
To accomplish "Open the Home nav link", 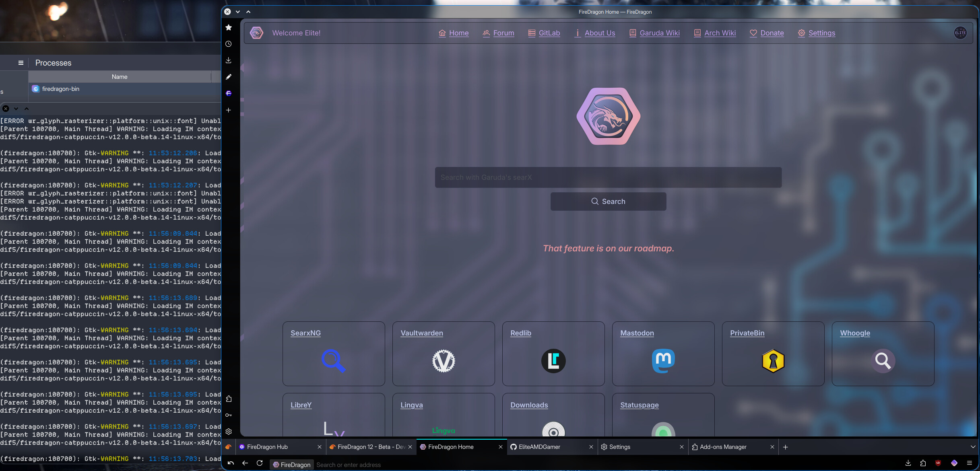I will pyautogui.click(x=454, y=33).
